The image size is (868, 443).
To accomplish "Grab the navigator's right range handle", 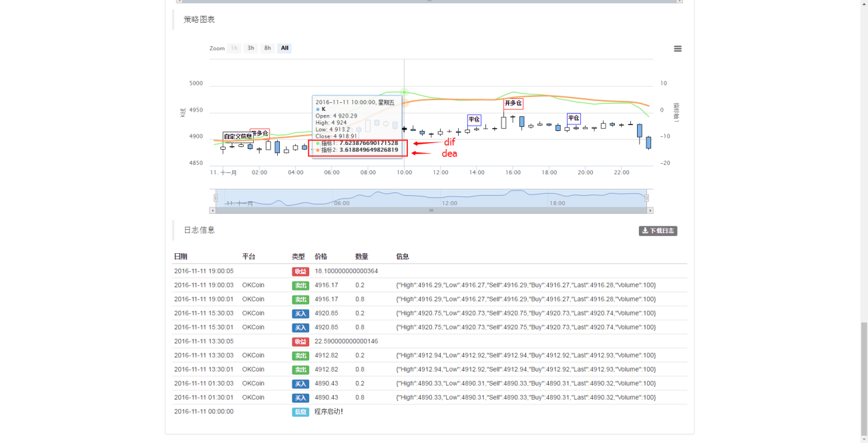I will (646, 198).
